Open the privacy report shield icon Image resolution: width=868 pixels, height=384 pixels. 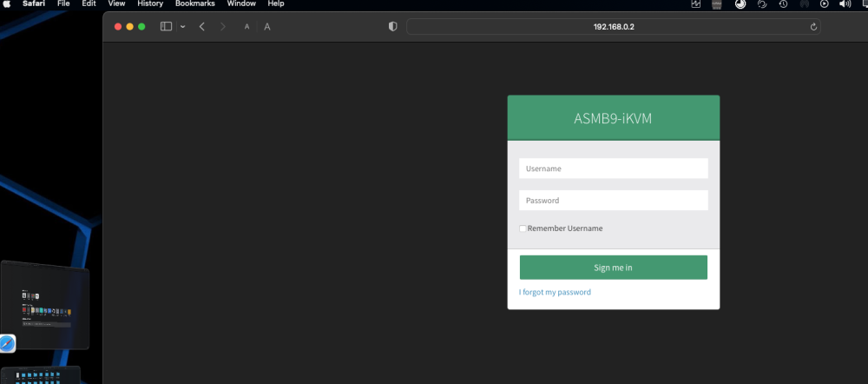(x=393, y=27)
